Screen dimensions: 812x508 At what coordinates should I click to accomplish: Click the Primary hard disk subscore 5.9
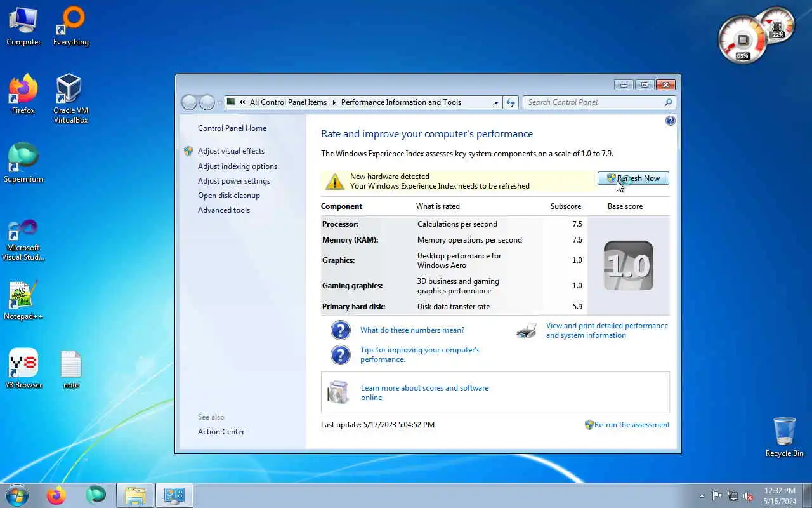[577, 307]
